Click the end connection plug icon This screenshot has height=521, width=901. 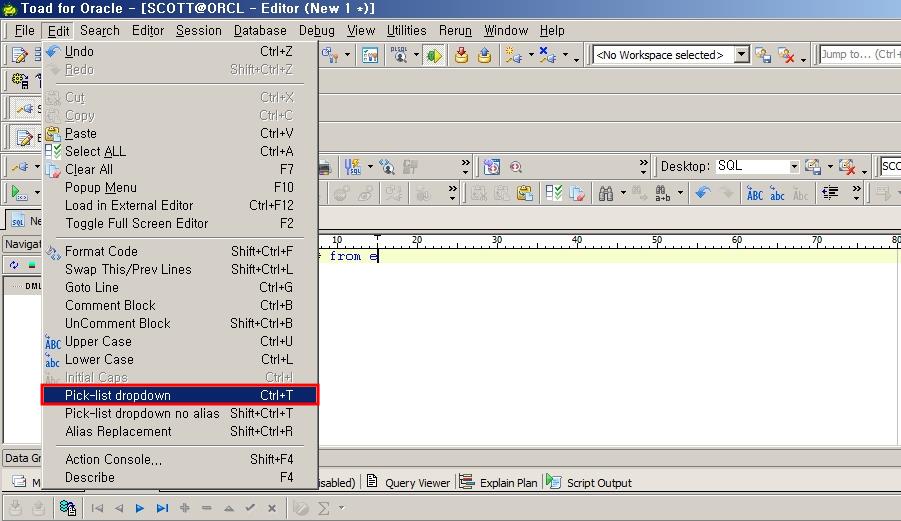548,55
